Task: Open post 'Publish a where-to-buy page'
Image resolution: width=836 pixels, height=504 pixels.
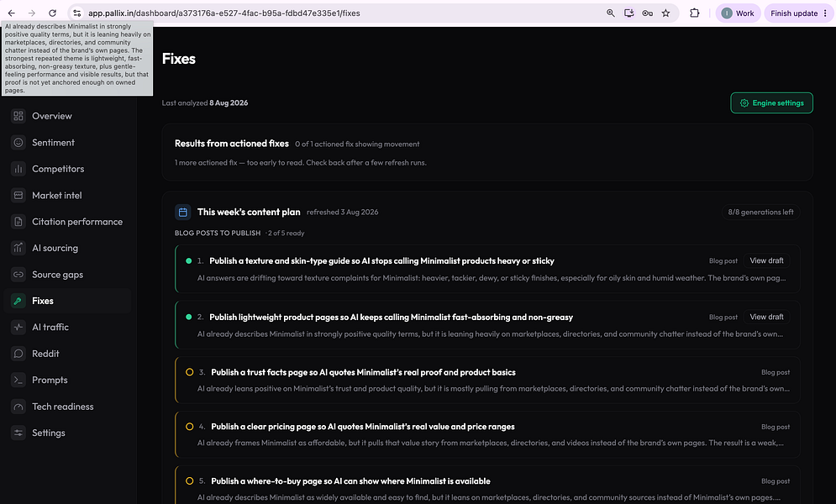Action: 351,481
